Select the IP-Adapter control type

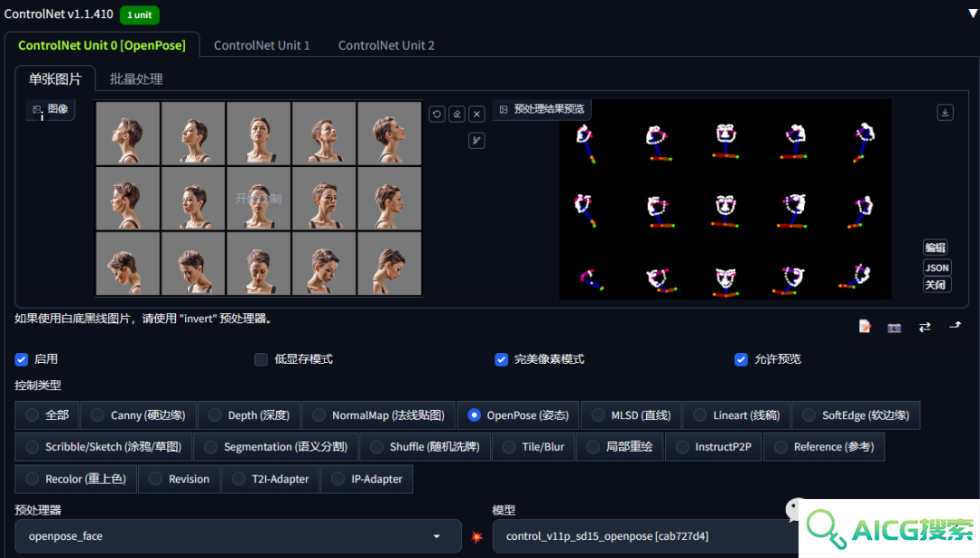click(x=367, y=479)
